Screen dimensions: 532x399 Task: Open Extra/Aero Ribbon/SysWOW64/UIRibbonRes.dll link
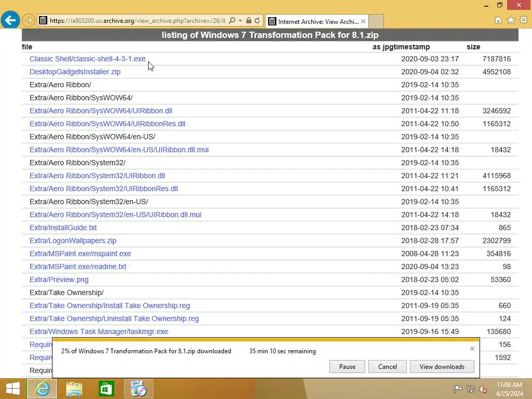point(107,124)
